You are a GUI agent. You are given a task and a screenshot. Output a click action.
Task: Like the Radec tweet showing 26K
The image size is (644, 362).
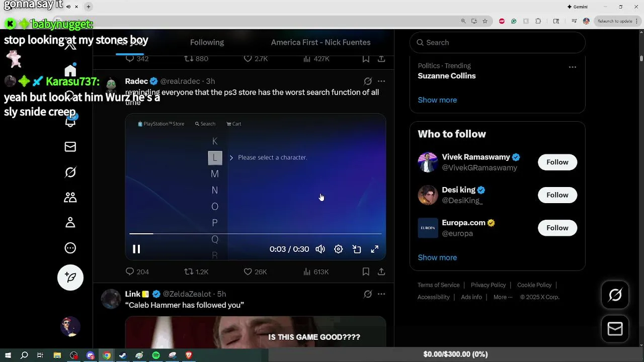coord(255,271)
